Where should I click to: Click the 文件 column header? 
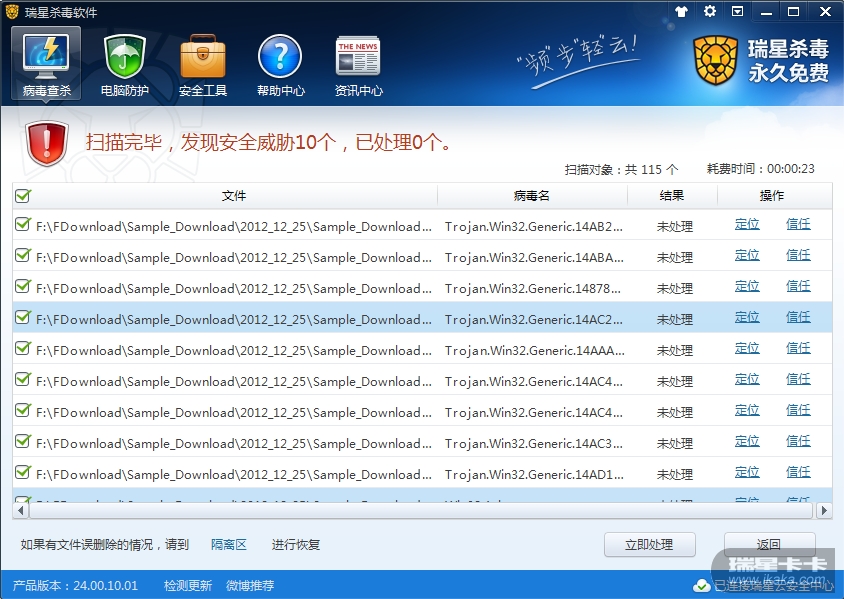[x=234, y=196]
